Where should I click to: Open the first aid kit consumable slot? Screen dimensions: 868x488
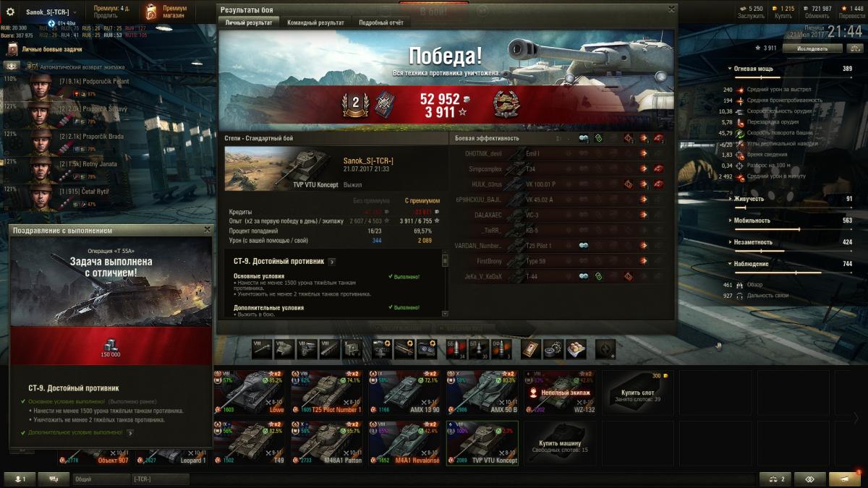(532, 349)
